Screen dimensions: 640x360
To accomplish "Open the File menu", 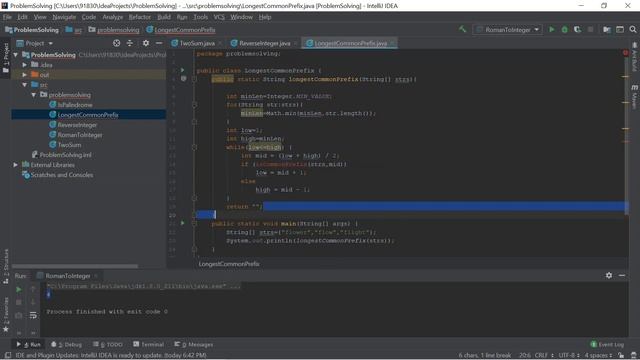I will [x=7, y=17].
